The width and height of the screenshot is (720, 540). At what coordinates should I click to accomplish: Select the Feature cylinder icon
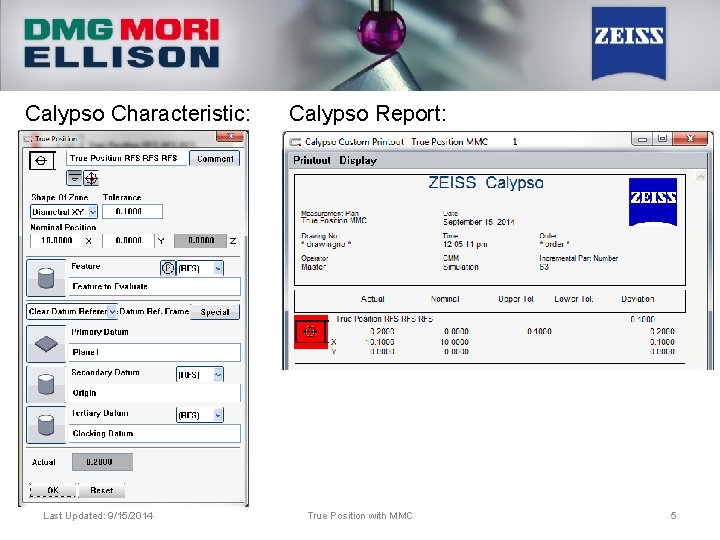(x=46, y=278)
